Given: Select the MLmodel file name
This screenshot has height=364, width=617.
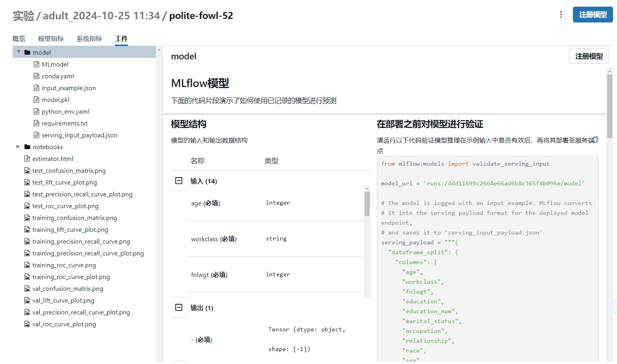Looking at the screenshot, I should click(55, 64).
